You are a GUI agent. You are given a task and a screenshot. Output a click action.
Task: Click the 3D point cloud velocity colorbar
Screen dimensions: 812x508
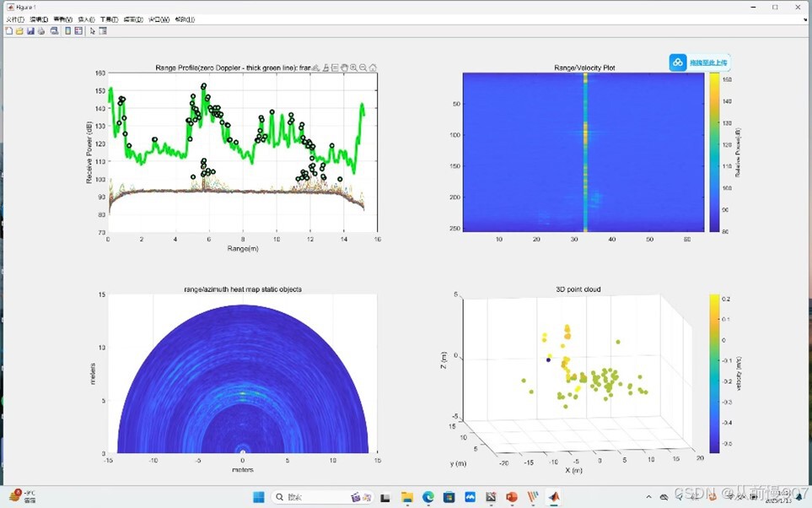(714, 374)
